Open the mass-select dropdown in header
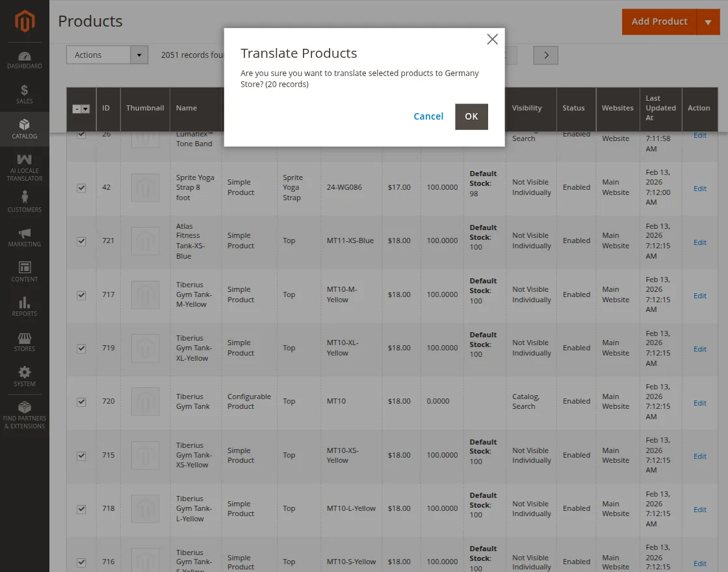Image resolution: width=728 pixels, height=572 pixels. 85,109
